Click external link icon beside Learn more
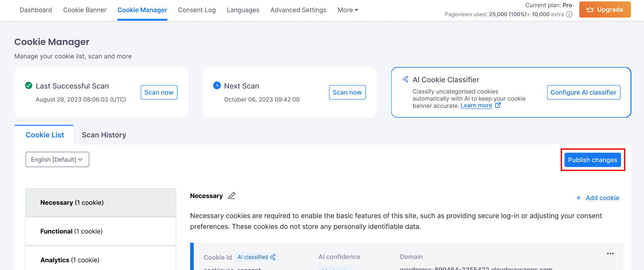This screenshot has height=270, width=644. pos(498,105)
